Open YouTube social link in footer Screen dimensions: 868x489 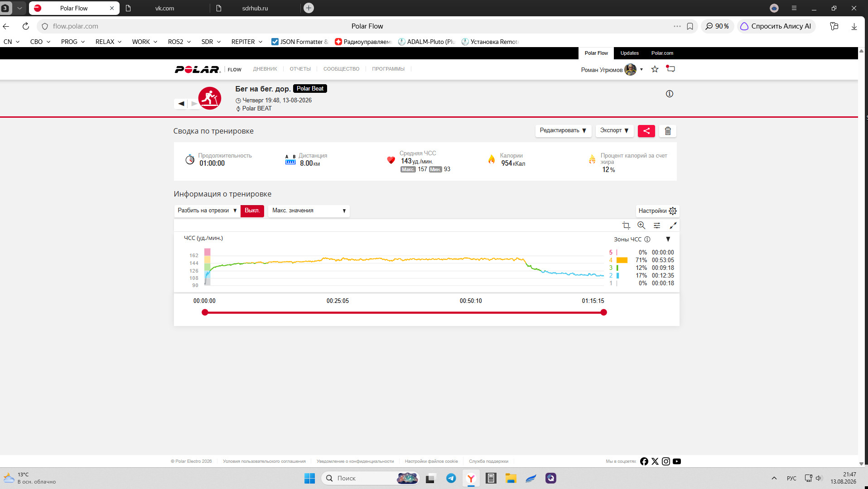[677, 461]
